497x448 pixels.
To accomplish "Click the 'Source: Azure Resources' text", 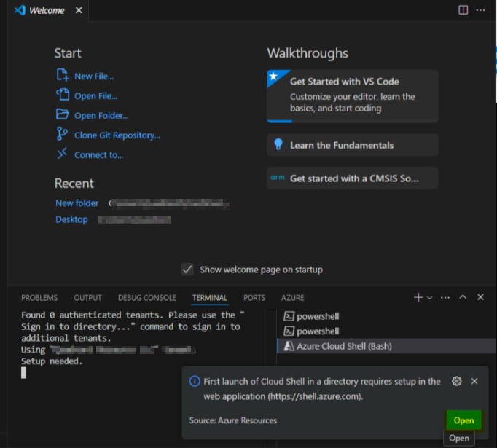I will [233, 420].
